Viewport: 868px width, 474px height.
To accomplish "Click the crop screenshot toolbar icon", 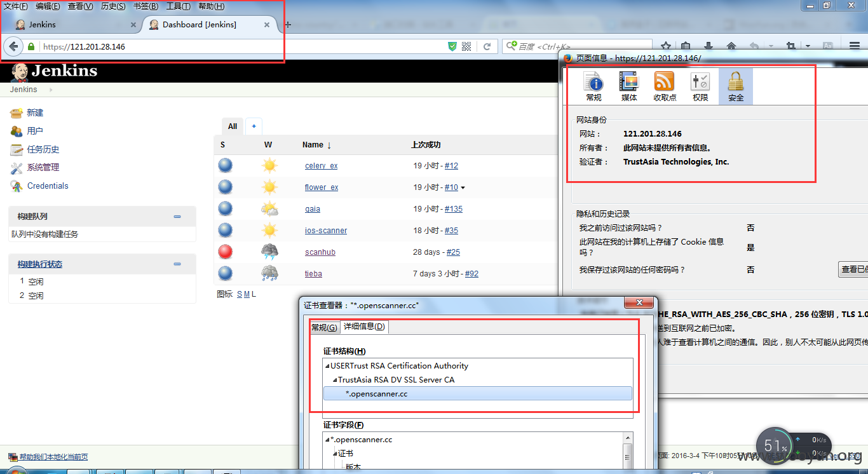I will click(x=790, y=46).
